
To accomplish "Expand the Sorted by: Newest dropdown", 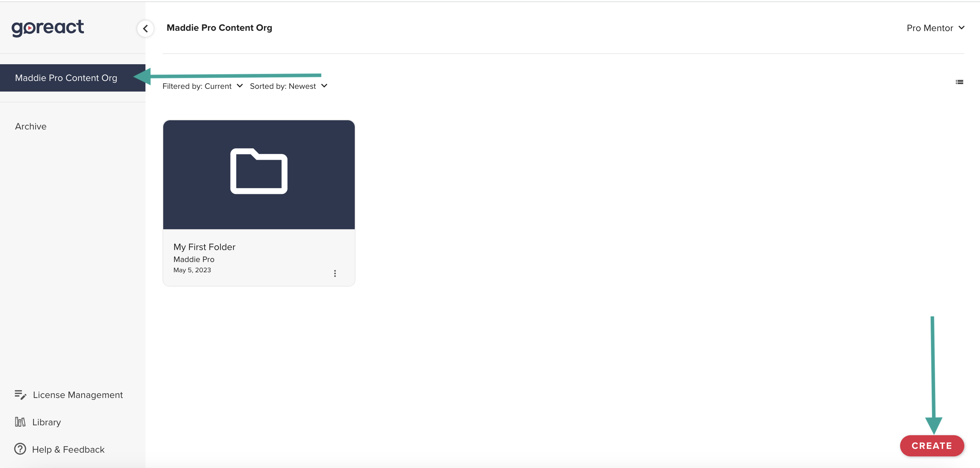I will (x=289, y=86).
